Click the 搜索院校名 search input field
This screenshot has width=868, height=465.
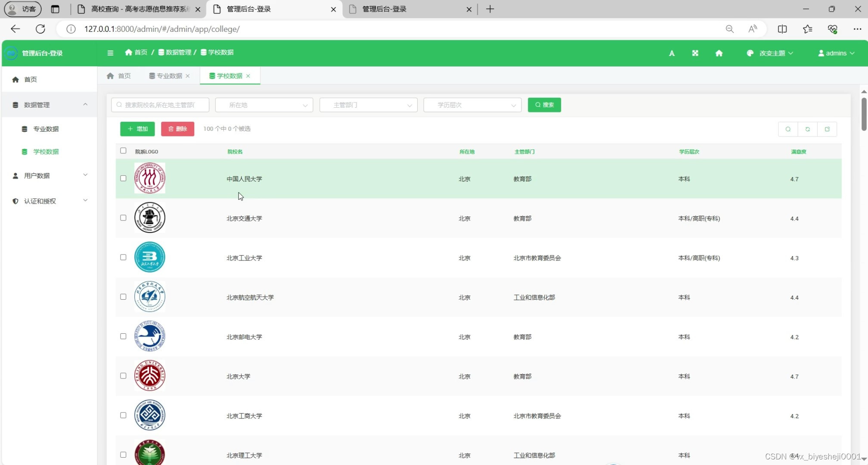tap(160, 105)
